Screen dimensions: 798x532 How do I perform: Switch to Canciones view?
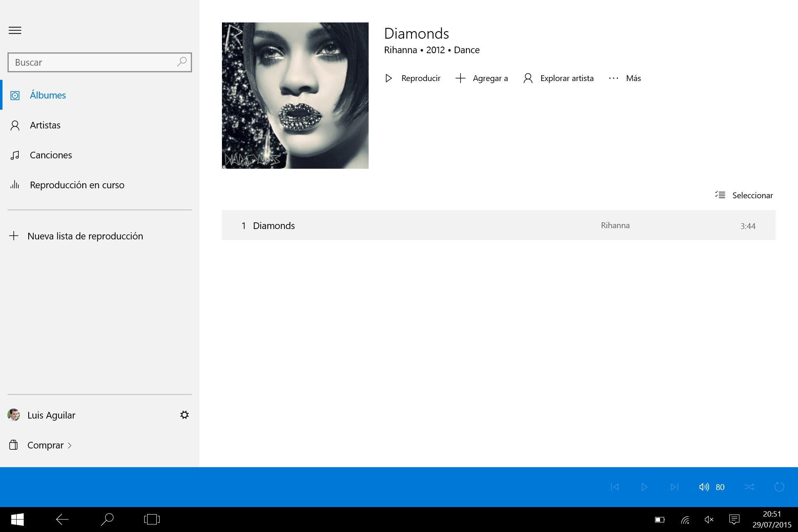pos(51,155)
